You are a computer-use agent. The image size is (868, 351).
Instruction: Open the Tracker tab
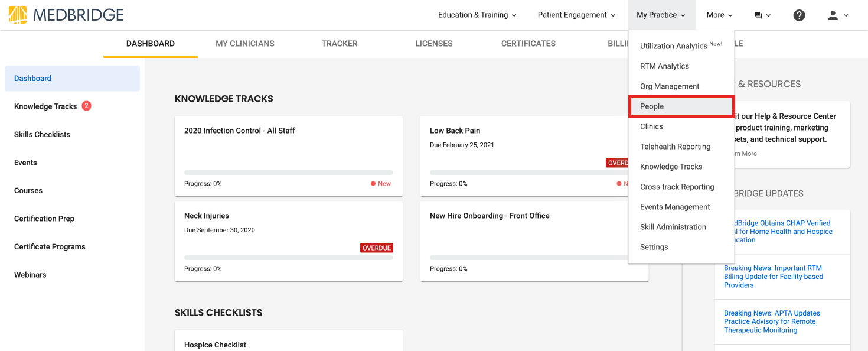pyautogui.click(x=340, y=44)
